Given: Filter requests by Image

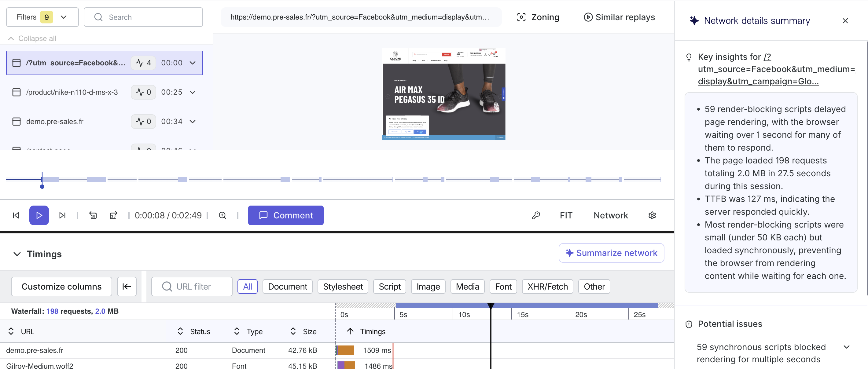Looking at the screenshot, I should 428,287.
